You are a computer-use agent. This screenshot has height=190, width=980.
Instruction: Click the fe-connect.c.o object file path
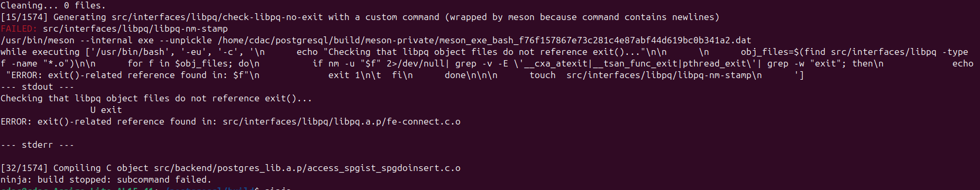tap(342, 121)
